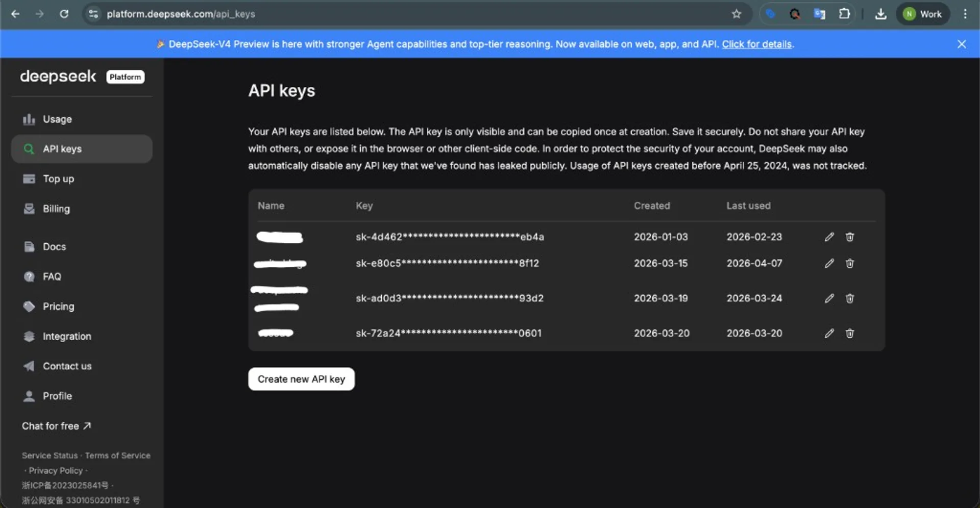980x508 pixels.
Task: Open the browser extensions puzzle icon
Action: pyautogui.click(x=844, y=14)
